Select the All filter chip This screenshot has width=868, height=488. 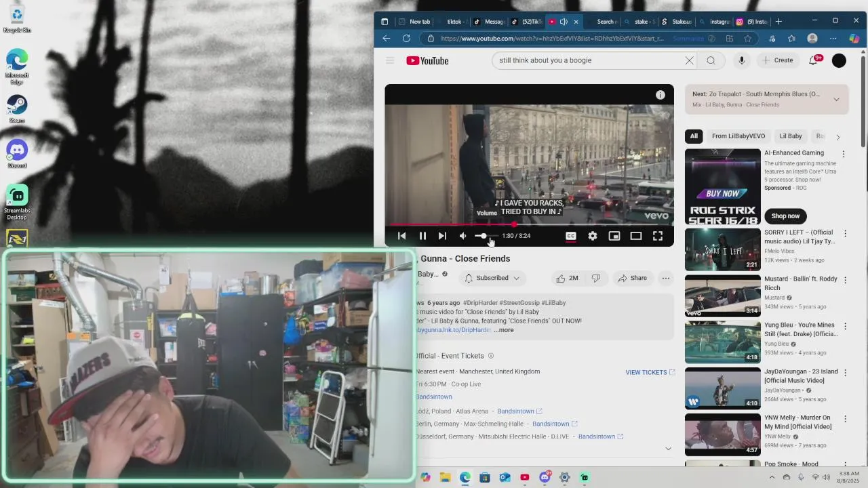point(694,136)
